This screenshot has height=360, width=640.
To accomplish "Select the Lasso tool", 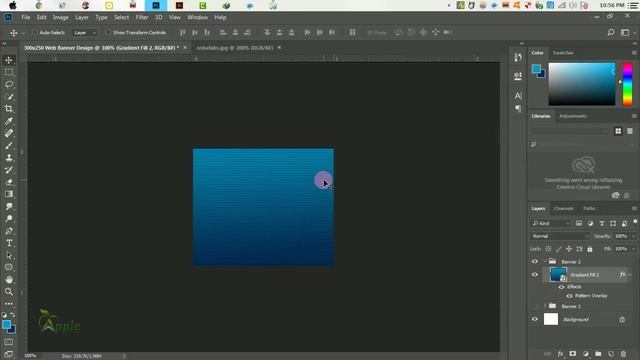I will [x=9, y=84].
